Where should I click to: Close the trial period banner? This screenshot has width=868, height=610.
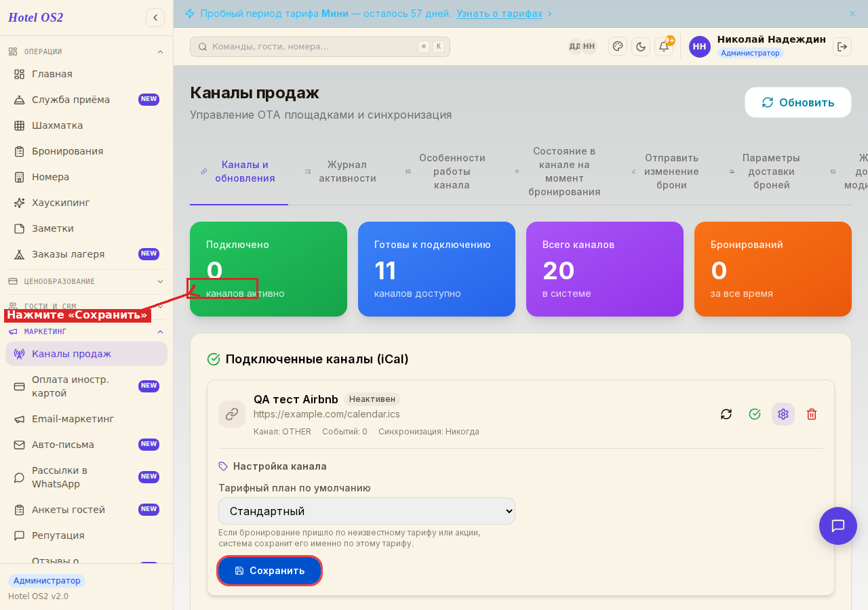click(852, 14)
